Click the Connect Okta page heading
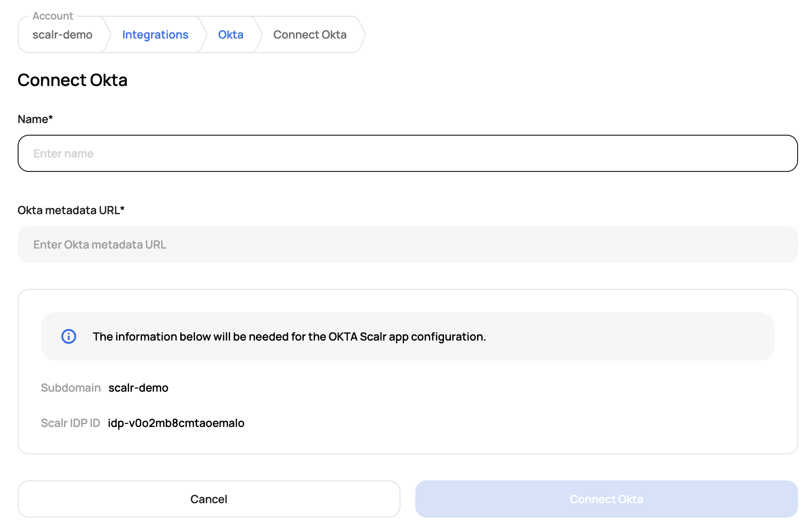The image size is (812, 525). click(x=72, y=80)
